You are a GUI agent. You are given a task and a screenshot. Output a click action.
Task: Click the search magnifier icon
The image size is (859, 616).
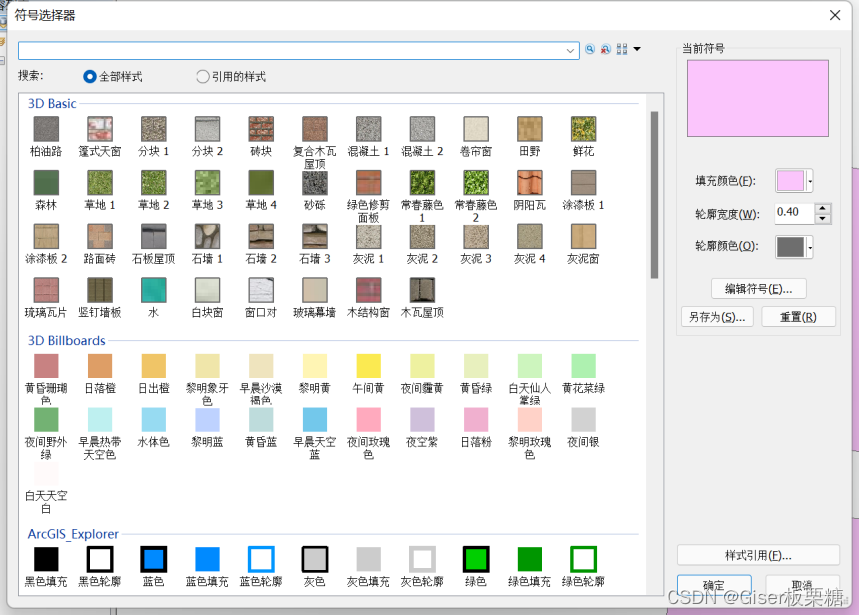click(x=590, y=49)
